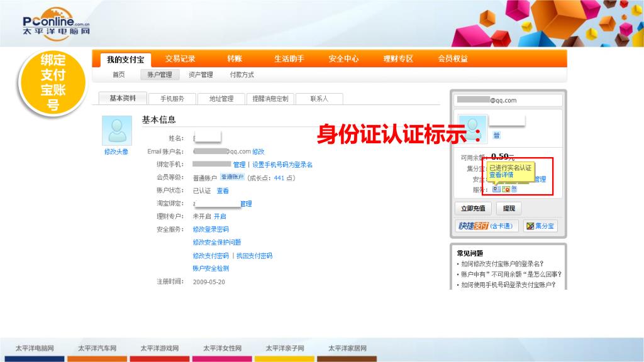
Task: Open FAQ 如何使用手机号码登录支付宝账户
Action: pos(508,285)
